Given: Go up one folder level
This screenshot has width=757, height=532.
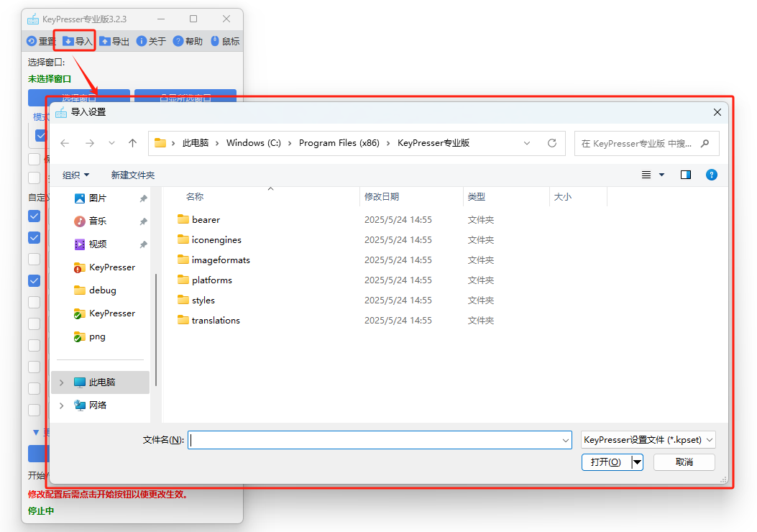Looking at the screenshot, I should tap(133, 143).
